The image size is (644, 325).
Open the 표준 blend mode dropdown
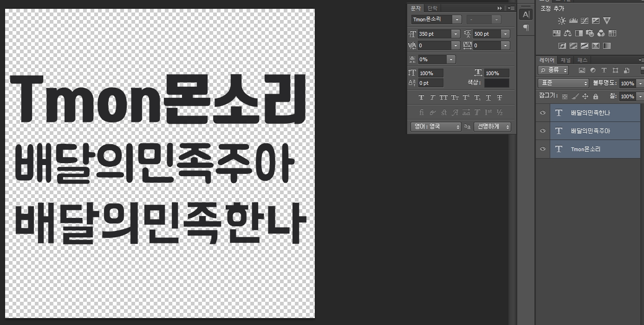click(563, 83)
